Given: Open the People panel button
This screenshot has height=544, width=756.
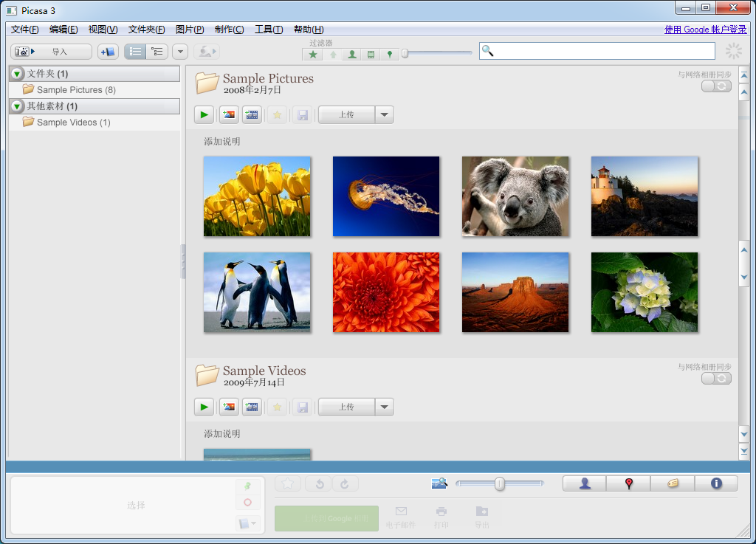Looking at the screenshot, I should pyautogui.click(x=584, y=483).
